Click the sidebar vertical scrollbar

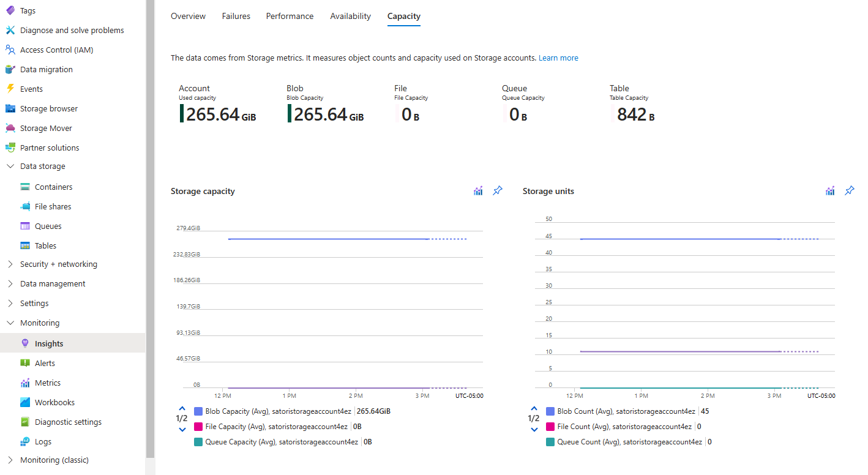pos(150,229)
